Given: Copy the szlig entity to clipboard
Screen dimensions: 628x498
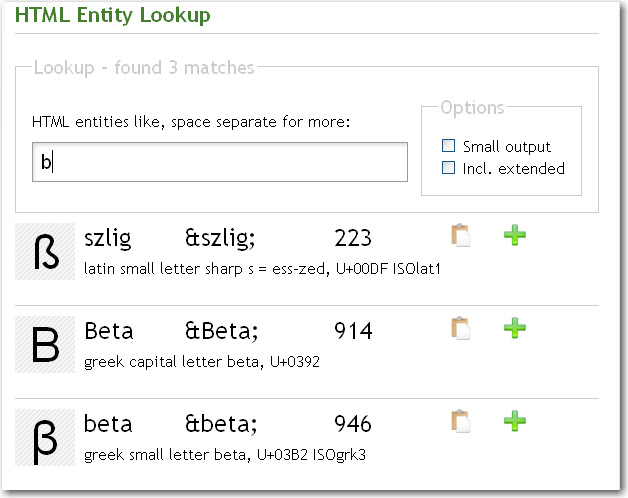Looking at the screenshot, I should pyautogui.click(x=461, y=236).
